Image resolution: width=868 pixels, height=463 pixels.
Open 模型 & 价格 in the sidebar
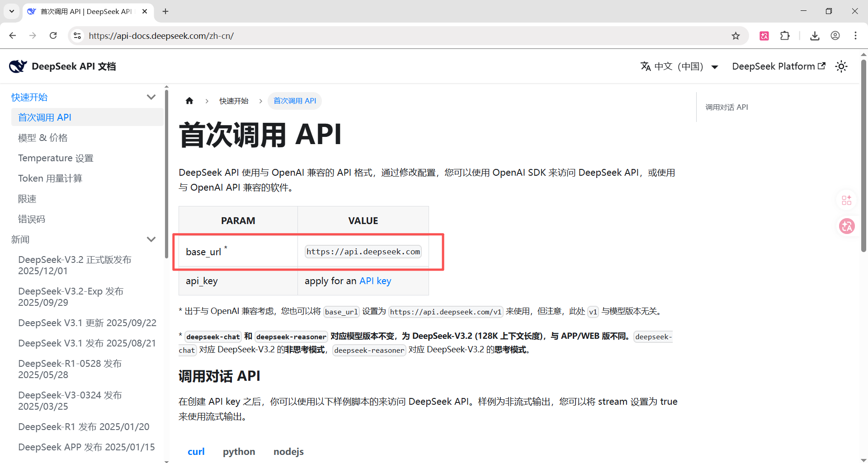click(43, 138)
